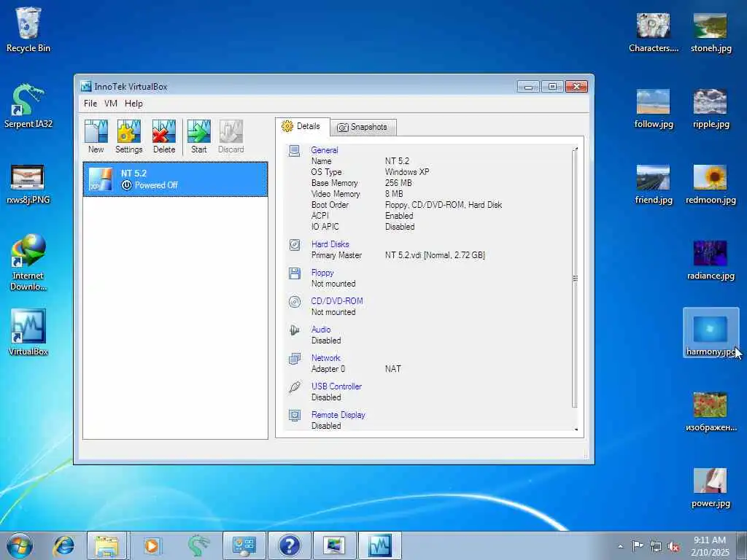Switch to the Snapshots tab
The width and height of the screenshot is (747, 560).
point(363,127)
